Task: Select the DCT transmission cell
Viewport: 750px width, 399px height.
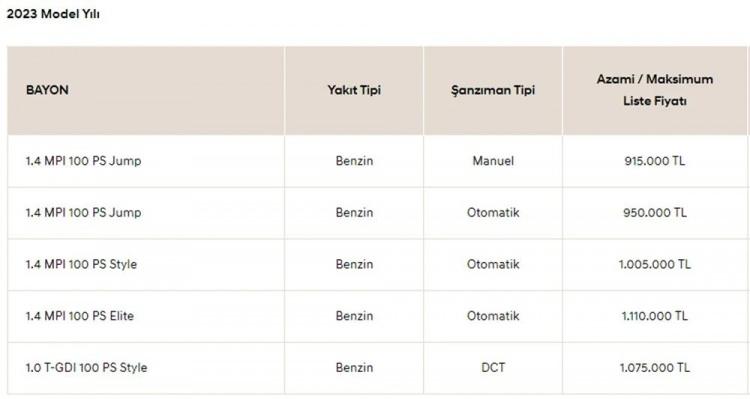Action: click(x=493, y=367)
